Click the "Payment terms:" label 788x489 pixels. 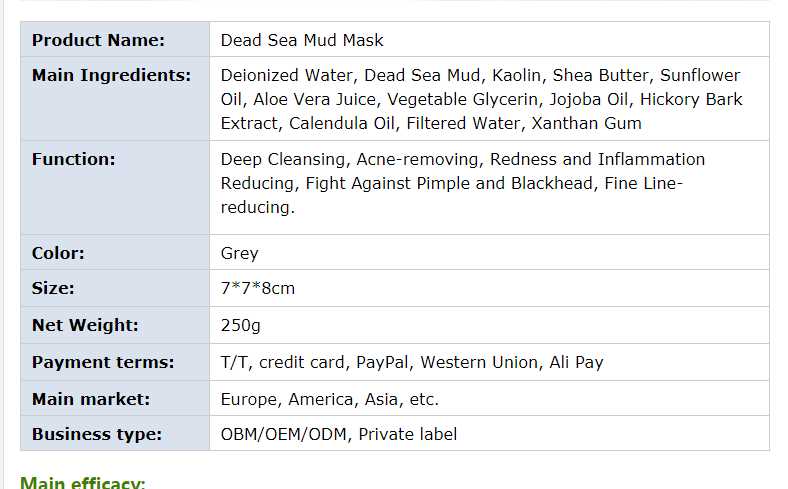[102, 362]
